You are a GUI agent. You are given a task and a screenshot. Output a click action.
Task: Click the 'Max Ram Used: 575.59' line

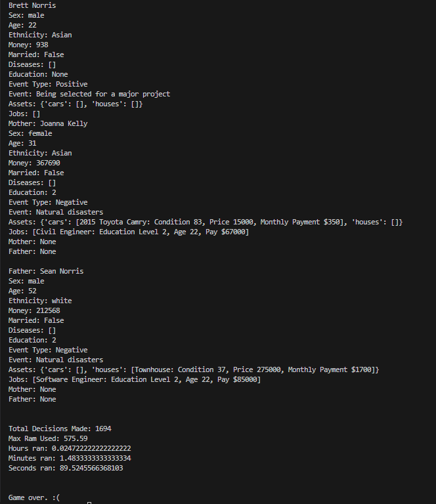point(48,438)
